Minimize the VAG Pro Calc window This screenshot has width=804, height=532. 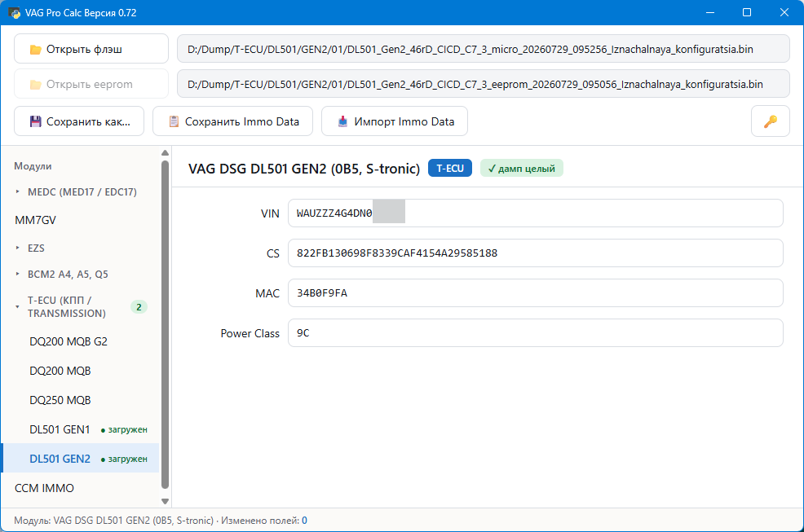coord(710,12)
